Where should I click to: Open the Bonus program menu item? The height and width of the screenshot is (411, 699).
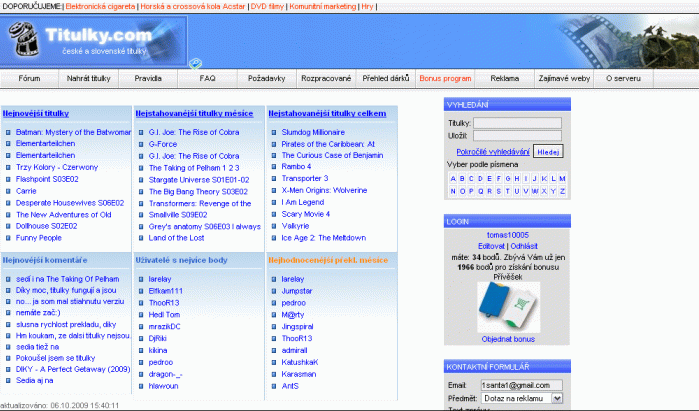point(445,78)
